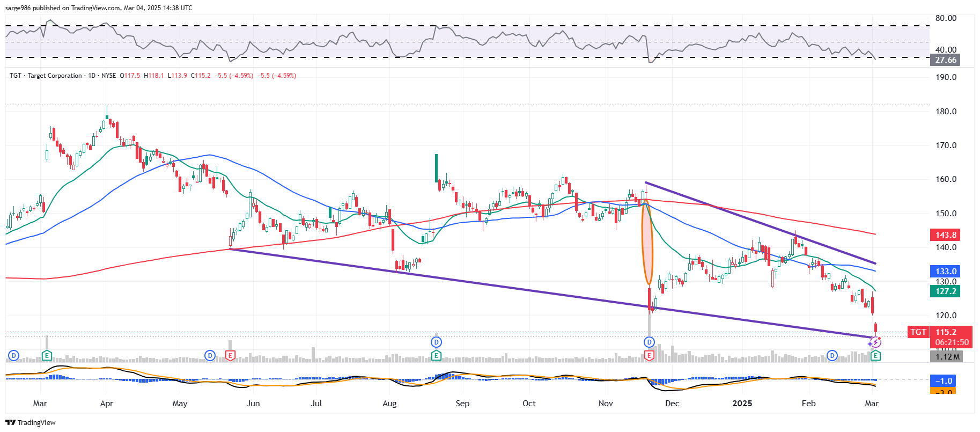Click the dividend marker above the late-August earnings icon
The height and width of the screenshot is (432, 980).
[x=436, y=342]
